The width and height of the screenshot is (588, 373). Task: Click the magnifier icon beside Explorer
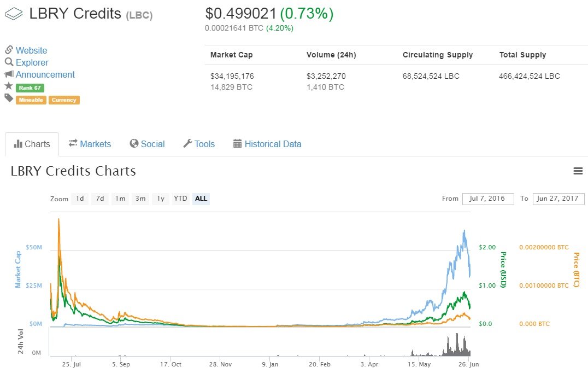point(9,62)
